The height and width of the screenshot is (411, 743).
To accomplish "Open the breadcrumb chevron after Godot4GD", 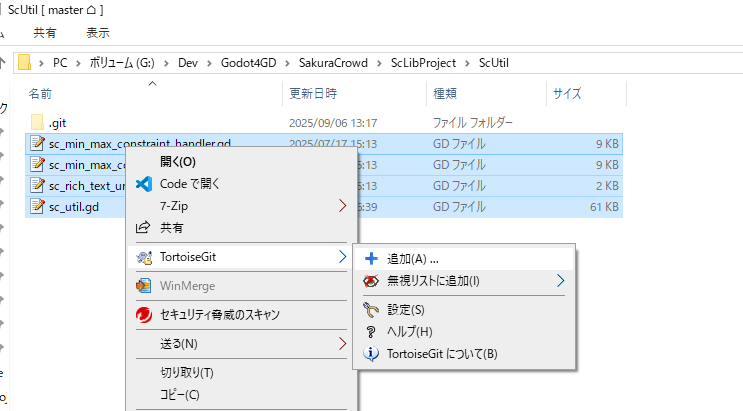I will tap(287, 63).
